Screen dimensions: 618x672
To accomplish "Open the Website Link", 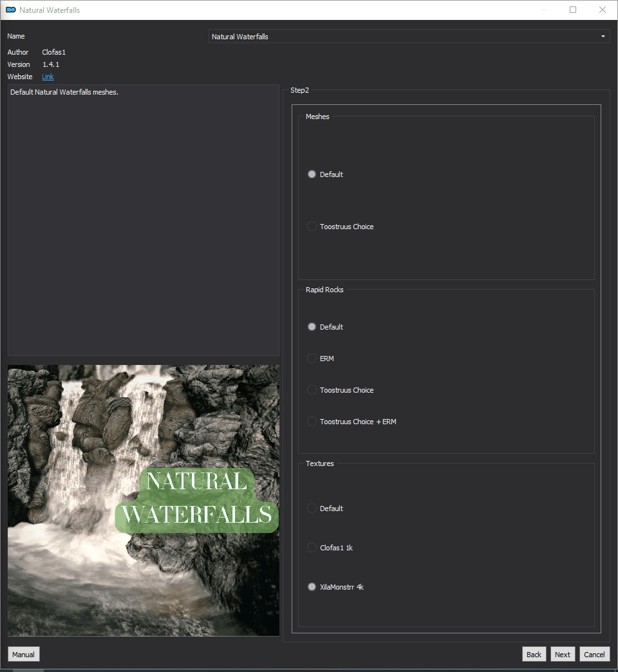I will [48, 77].
